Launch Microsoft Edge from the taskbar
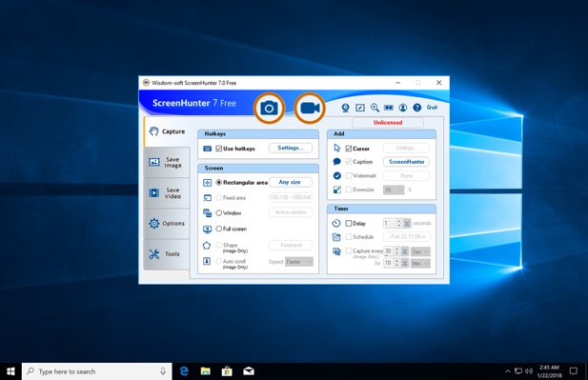The image size is (588, 380). point(184,371)
